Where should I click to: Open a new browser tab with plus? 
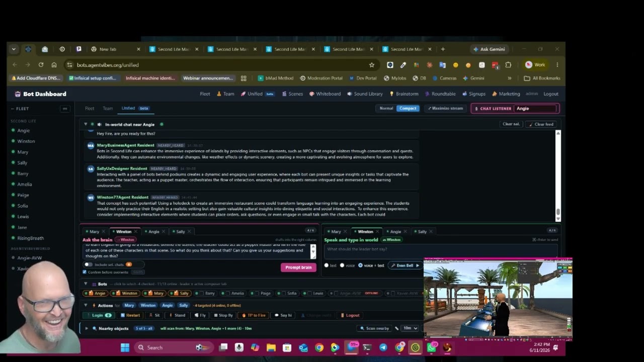pos(443,49)
